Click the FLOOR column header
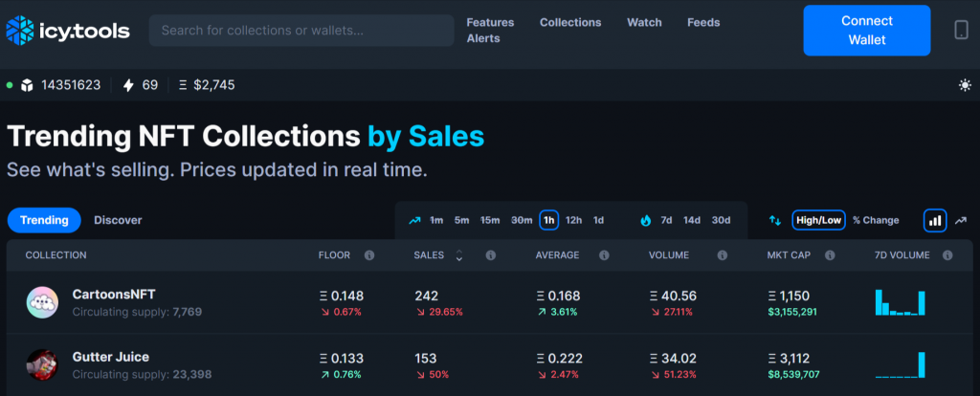This screenshot has height=396, width=980. (334, 255)
